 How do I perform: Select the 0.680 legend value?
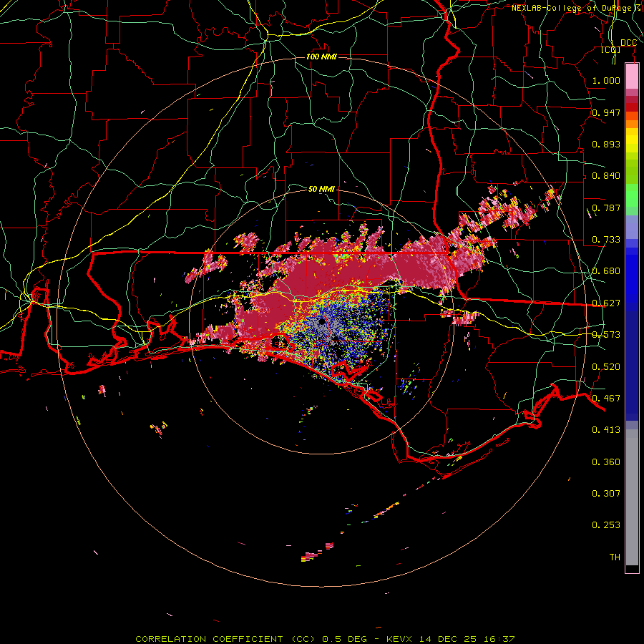coord(606,271)
